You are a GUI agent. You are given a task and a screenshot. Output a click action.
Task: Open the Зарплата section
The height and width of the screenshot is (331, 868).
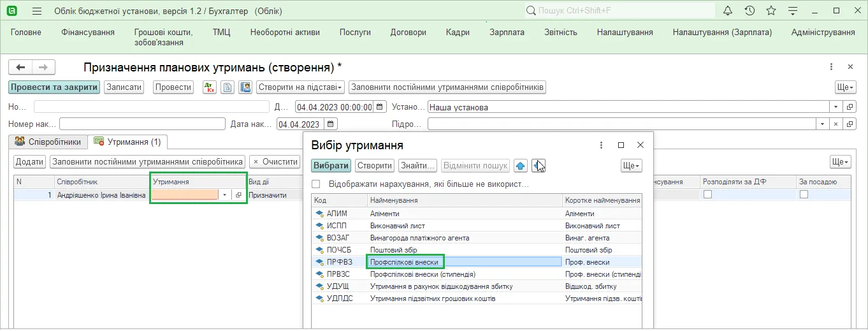point(507,32)
